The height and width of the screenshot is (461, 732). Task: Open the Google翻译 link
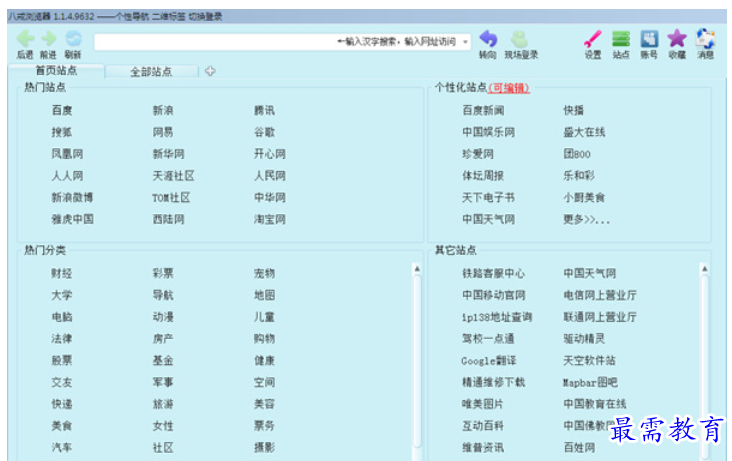[489, 361]
